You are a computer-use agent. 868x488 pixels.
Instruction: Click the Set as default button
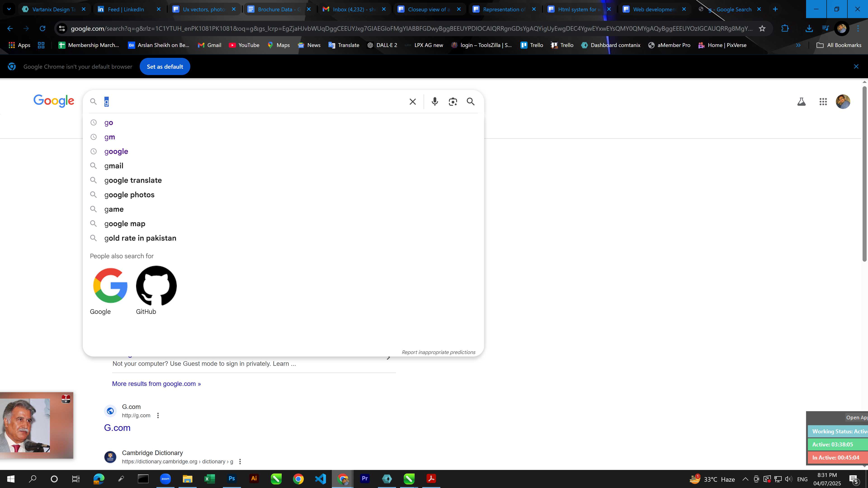click(165, 67)
